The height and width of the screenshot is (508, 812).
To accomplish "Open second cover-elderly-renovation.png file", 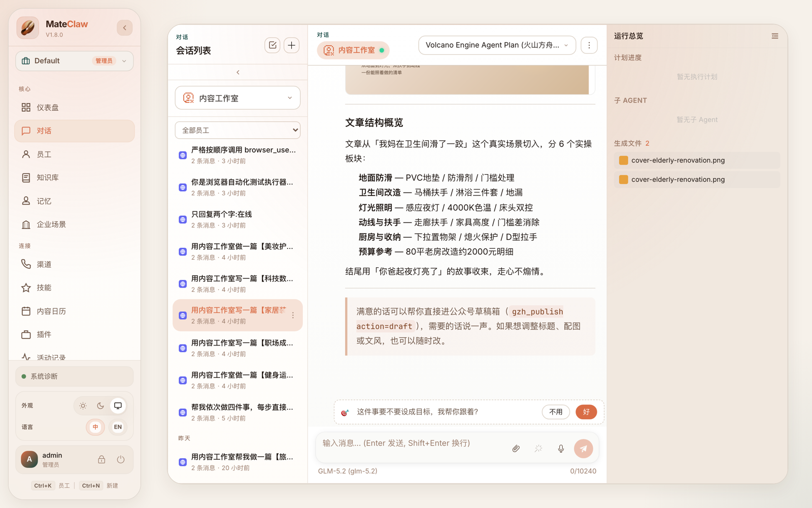I will 697,179.
